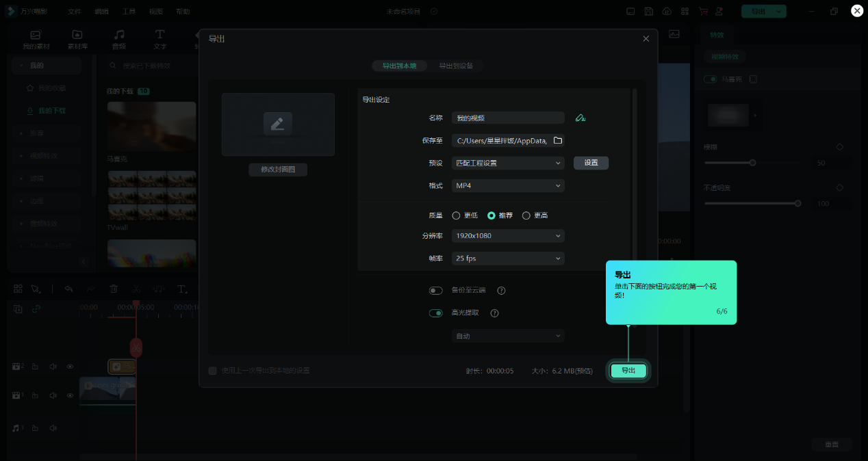The width and height of the screenshot is (868, 461).
Task: Adjust the 模糊 slider handle
Action: pyautogui.click(x=752, y=163)
